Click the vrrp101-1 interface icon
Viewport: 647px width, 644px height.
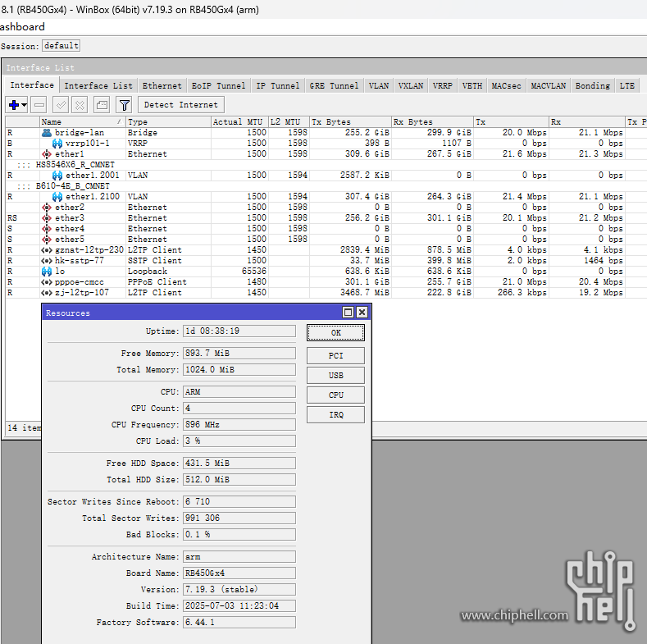click(57, 144)
